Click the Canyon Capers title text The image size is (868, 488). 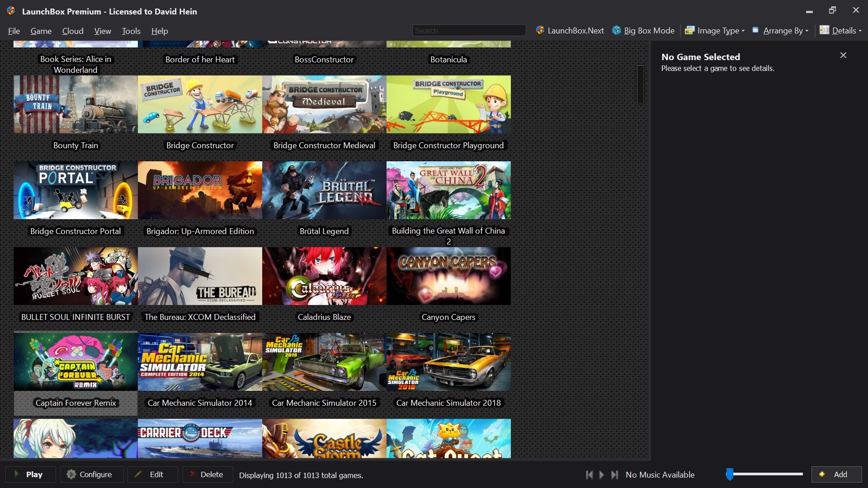[x=448, y=317]
